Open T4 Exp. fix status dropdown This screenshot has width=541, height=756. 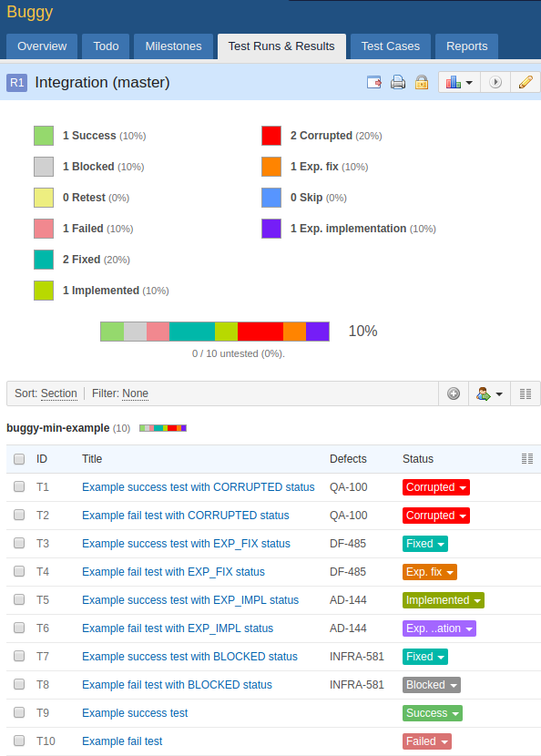click(x=430, y=572)
